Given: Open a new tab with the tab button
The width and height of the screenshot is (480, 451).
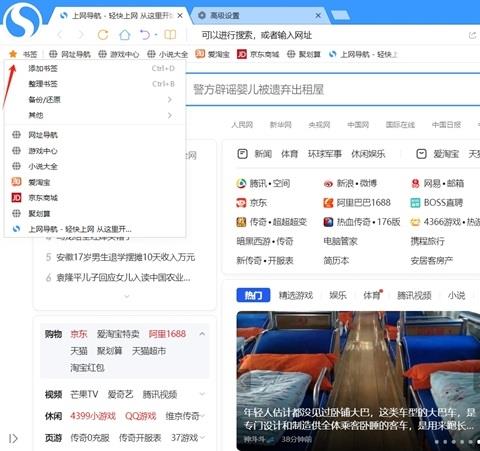Looking at the screenshot, I should coord(340,15).
